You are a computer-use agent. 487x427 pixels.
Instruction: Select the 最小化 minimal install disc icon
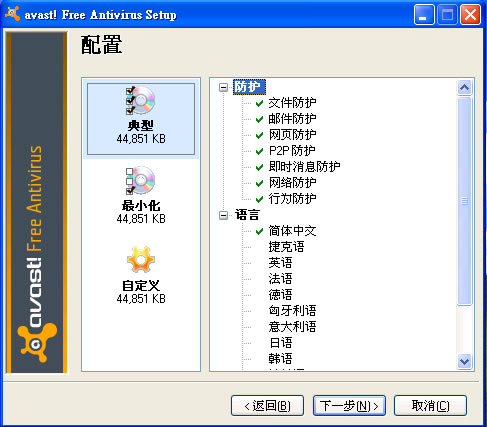(140, 180)
